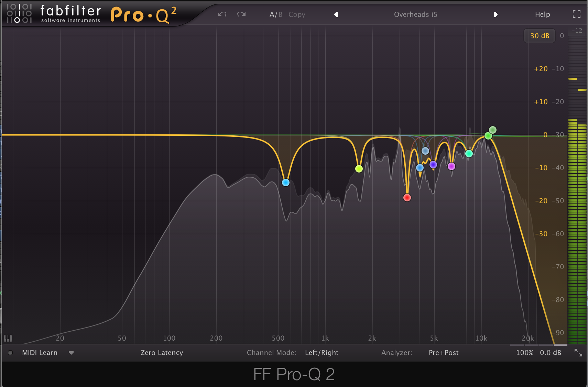Toggle the A/B state switch
The image size is (588, 387).
coord(276,14)
